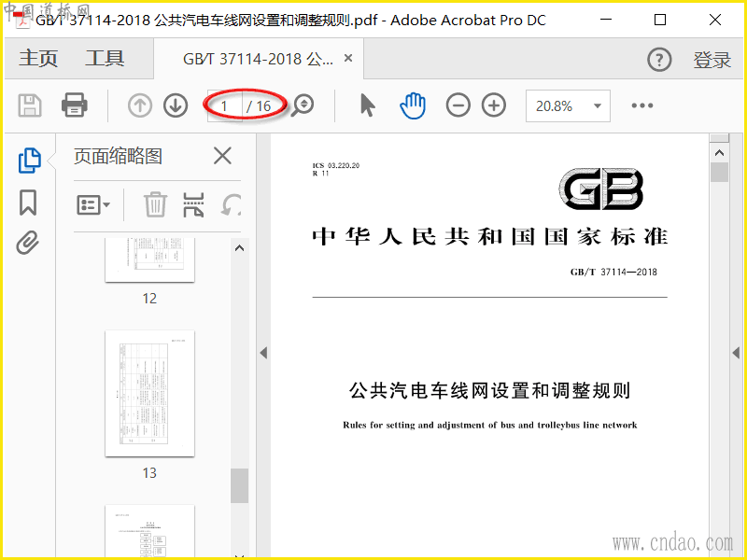This screenshot has height=560, width=747.
Task: Zoom in with plus button
Action: pos(494,105)
